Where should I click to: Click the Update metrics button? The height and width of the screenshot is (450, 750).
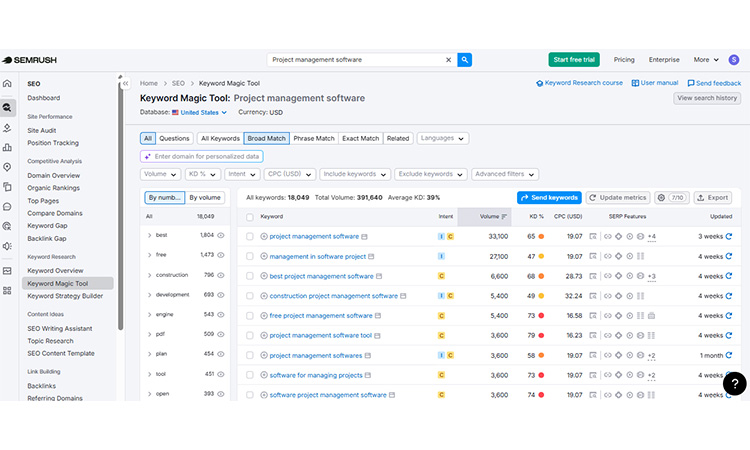618,198
